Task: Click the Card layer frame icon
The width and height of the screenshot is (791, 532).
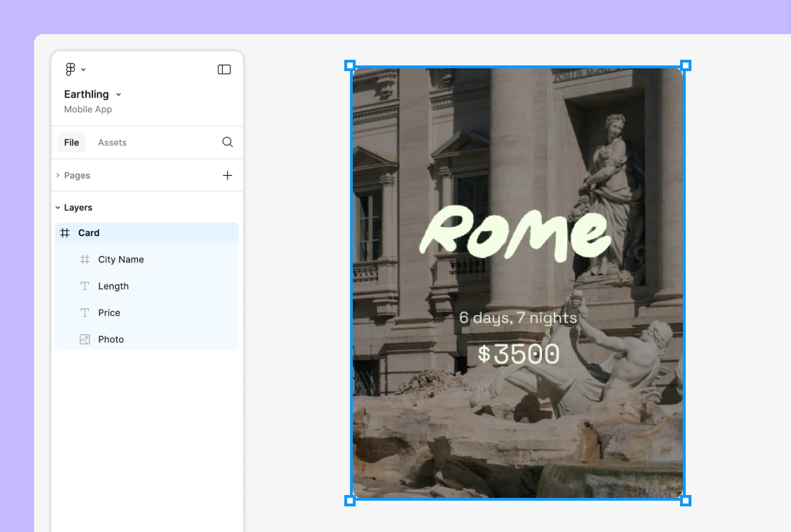Action: point(65,233)
